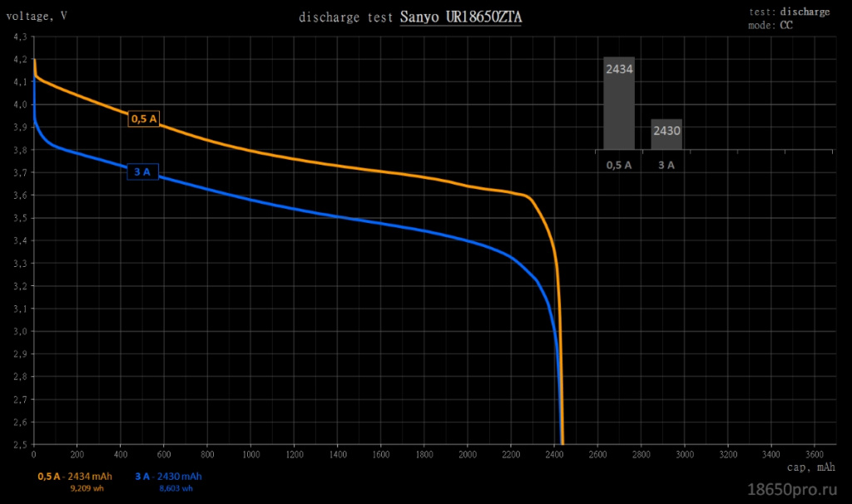Click the 4,2 tick on voltage axis
Viewport: 852px width, 504px height.
[x=20, y=60]
